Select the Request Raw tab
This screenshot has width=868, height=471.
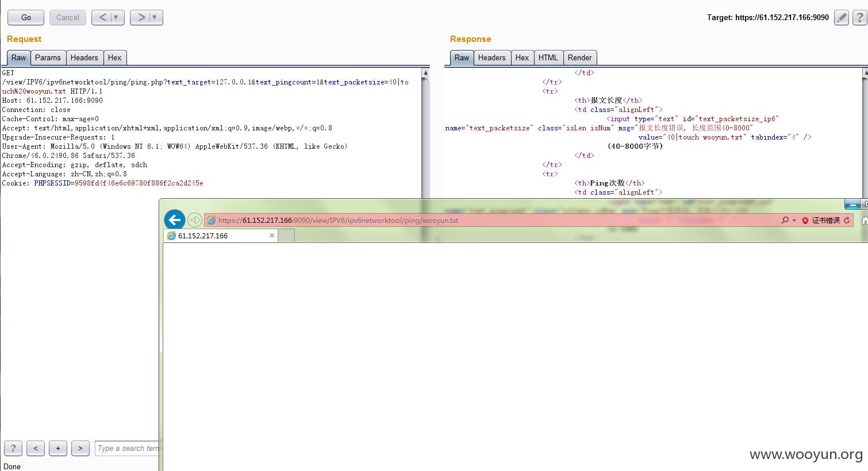point(18,57)
